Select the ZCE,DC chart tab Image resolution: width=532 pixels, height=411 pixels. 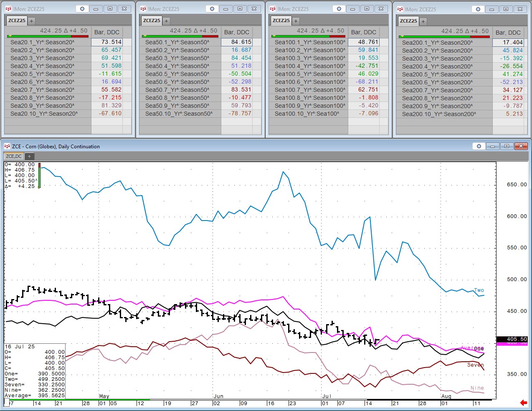tap(14, 156)
